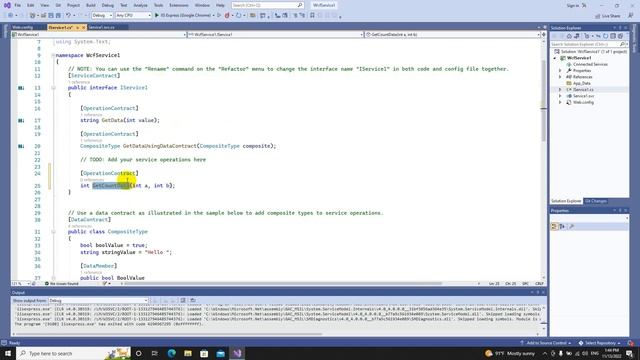Screen dimensions: 640x360
Task: Click the Switch Views icon in Solution Explorer
Action: [x=576, y=36]
